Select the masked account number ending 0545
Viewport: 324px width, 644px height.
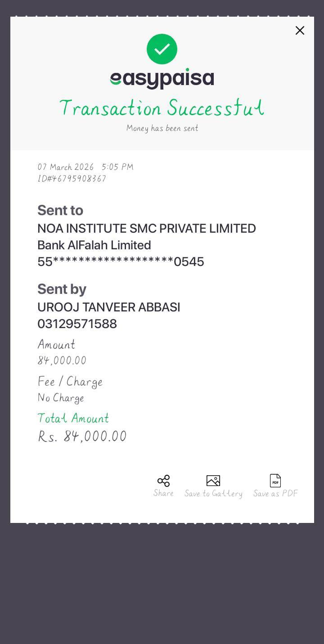pyautogui.click(x=121, y=262)
